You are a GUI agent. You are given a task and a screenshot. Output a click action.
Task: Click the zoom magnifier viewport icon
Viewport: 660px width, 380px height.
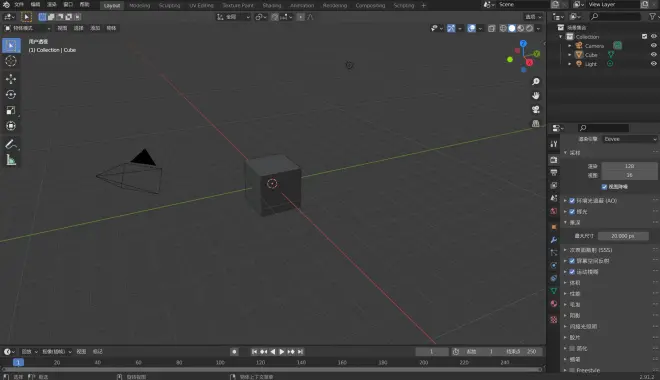click(x=535, y=82)
